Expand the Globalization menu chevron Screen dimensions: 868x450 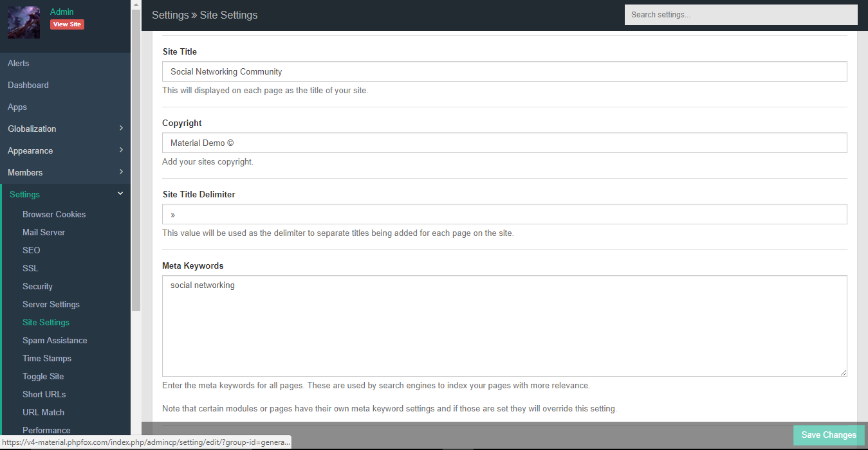[x=121, y=129]
